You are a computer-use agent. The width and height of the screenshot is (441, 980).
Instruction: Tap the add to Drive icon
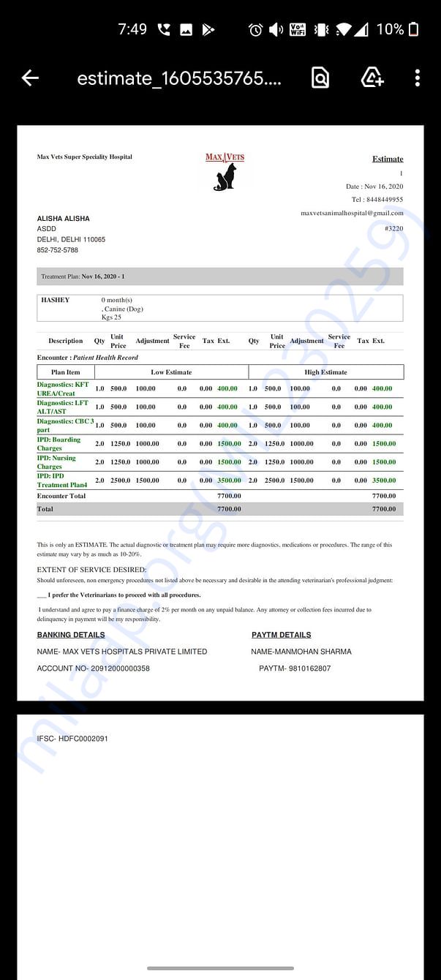click(372, 78)
